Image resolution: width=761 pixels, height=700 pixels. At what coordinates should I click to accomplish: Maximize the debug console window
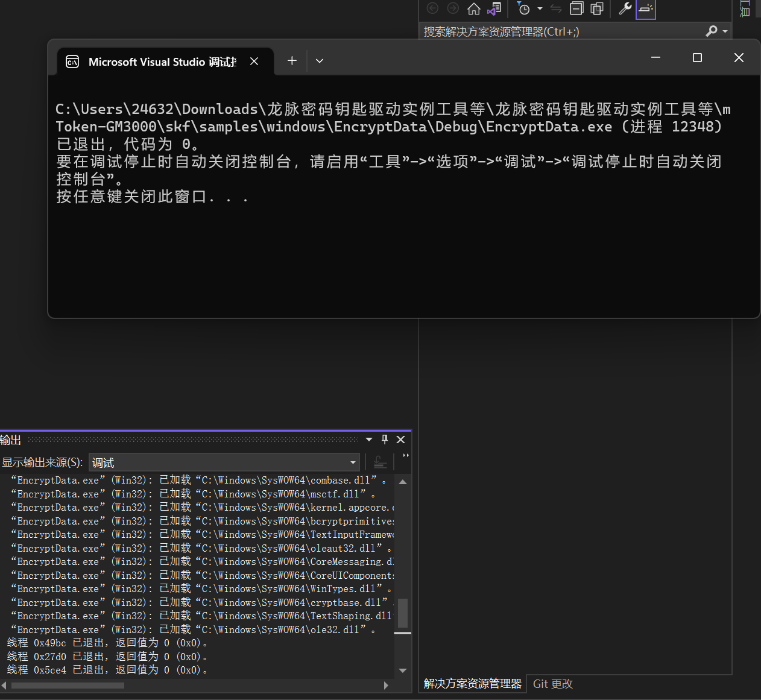point(697,57)
